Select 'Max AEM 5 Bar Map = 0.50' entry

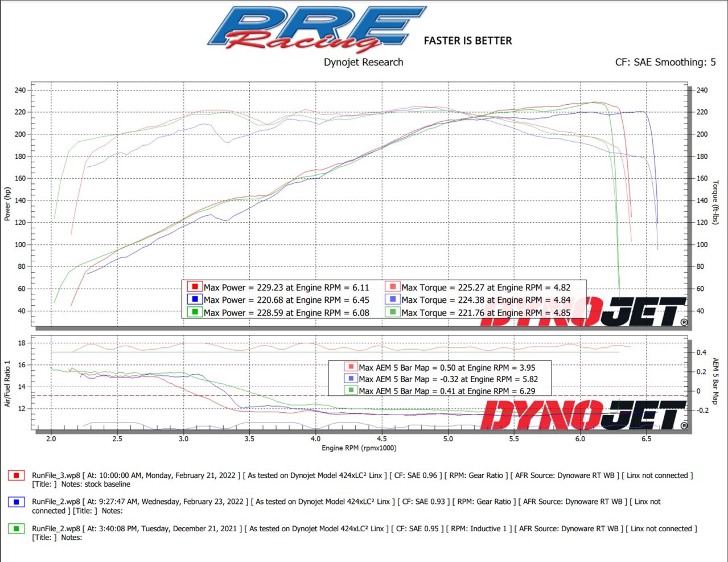point(447,368)
